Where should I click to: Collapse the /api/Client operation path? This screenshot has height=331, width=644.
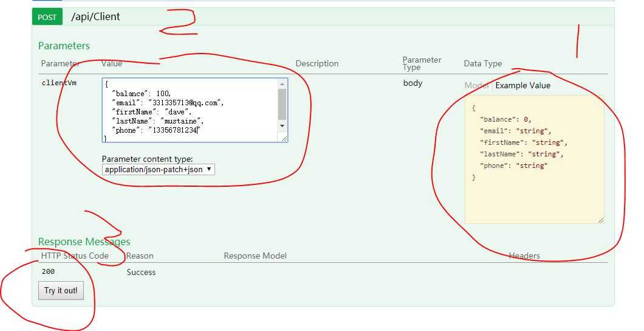pyautogui.click(x=96, y=16)
